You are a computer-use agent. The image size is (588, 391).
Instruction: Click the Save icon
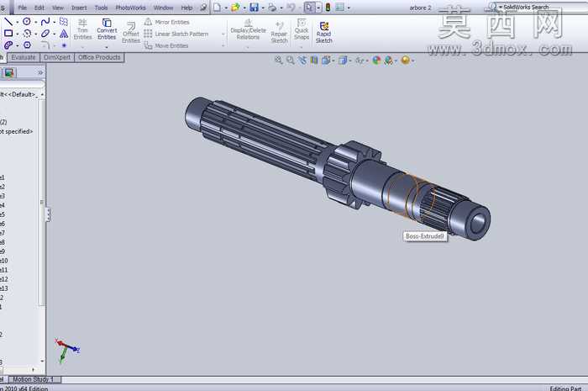point(254,7)
